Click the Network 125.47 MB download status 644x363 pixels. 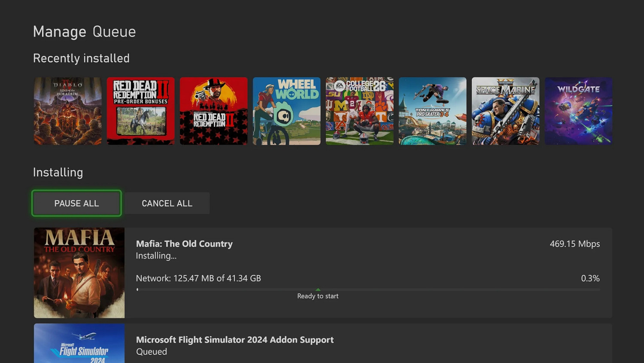(198, 278)
